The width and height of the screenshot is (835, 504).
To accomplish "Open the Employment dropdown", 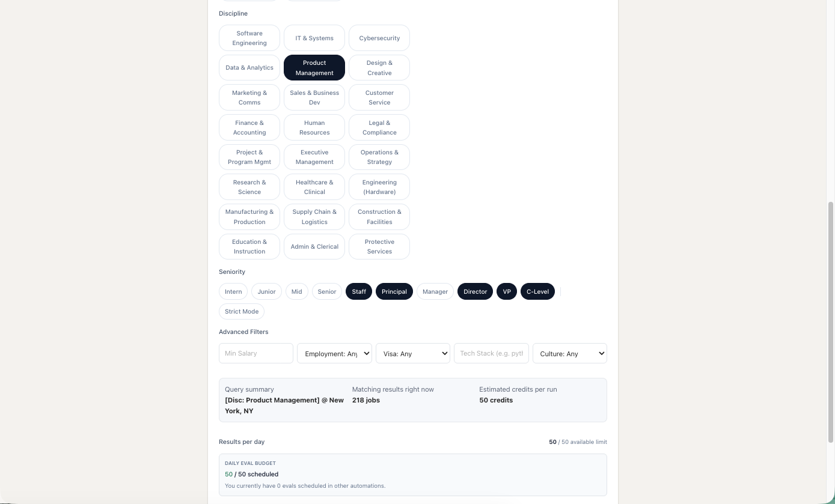I will [334, 353].
